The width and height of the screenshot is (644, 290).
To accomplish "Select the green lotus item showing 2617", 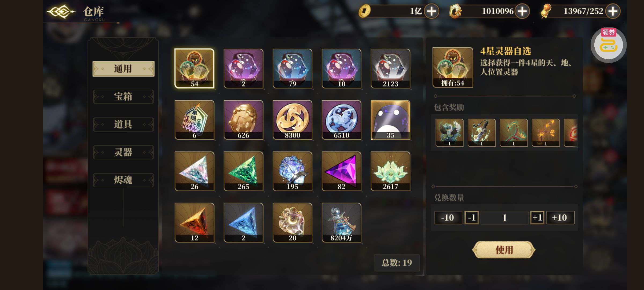I will (x=390, y=171).
